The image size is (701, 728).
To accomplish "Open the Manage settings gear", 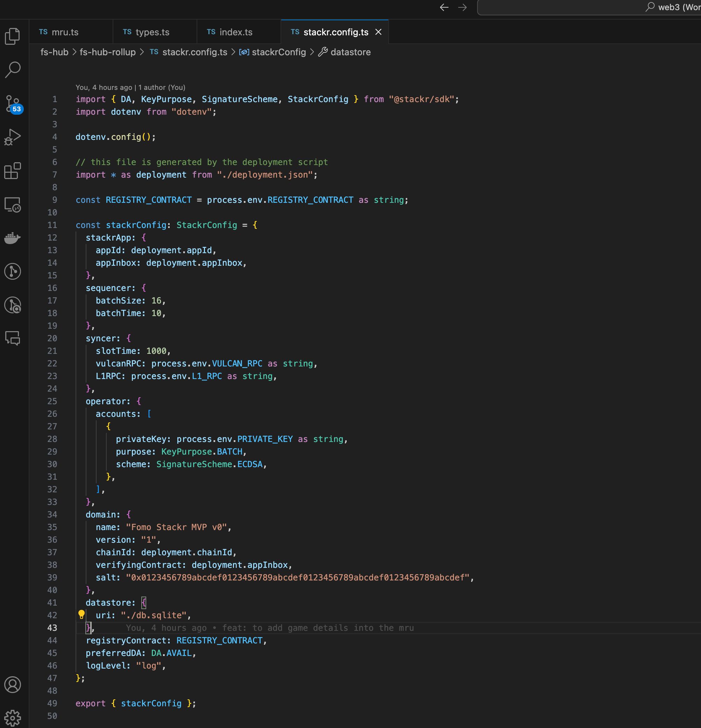I will point(13,718).
